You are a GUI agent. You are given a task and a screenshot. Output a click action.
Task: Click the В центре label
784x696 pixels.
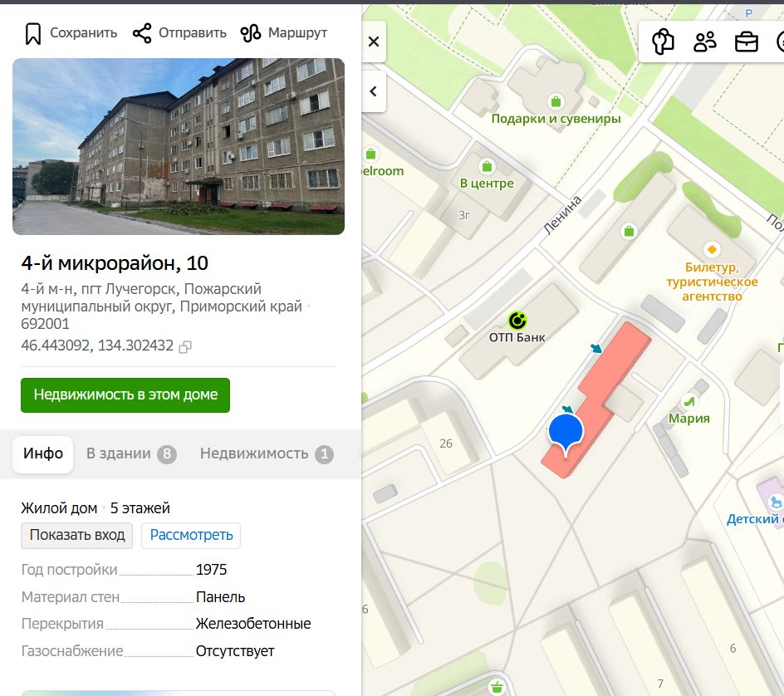487,184
